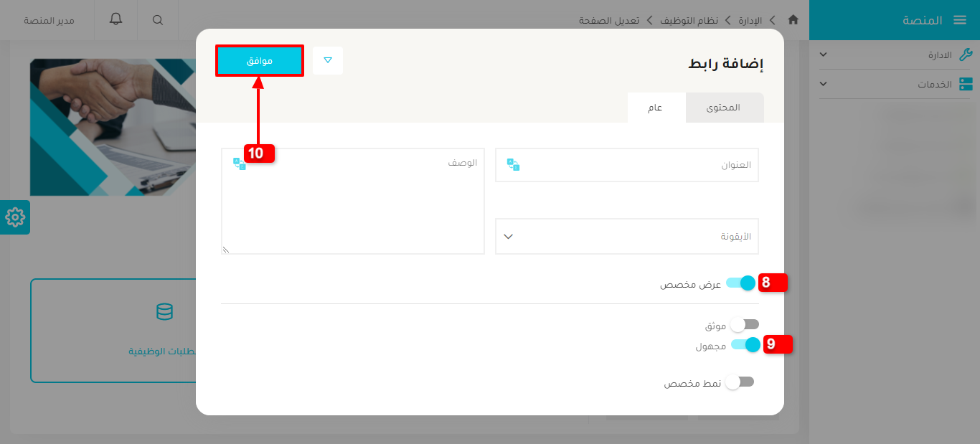Disable the عرض مخصص toggle
The width and height of the screenshot is (980, 444).
click(741, 283)
